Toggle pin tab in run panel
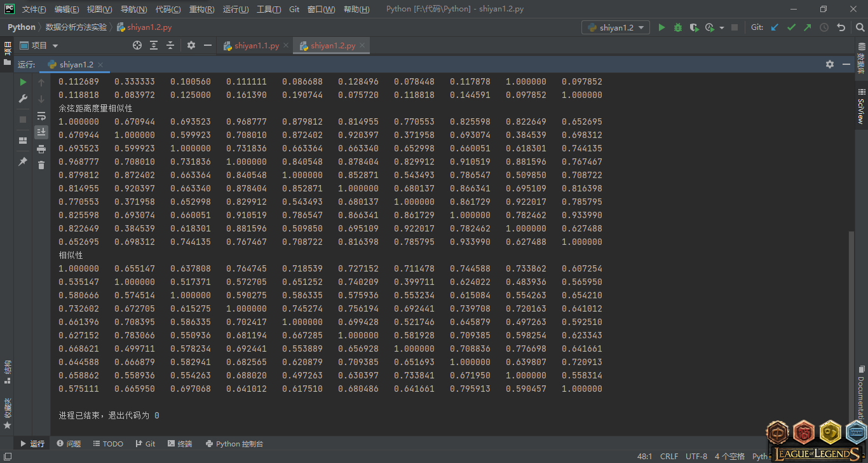 (23, 162)
